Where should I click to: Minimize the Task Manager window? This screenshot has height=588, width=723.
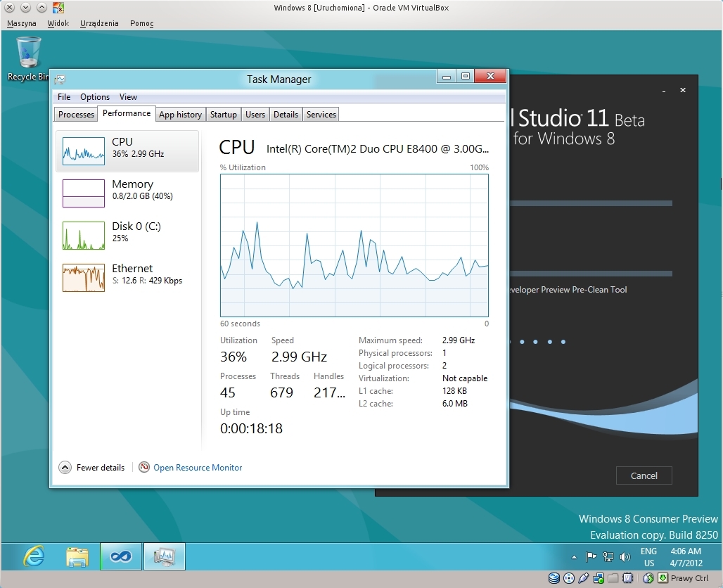click(x=447, y=76)
